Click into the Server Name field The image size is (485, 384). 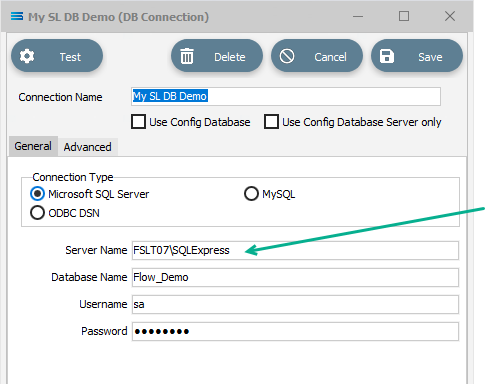click(295, 250)
